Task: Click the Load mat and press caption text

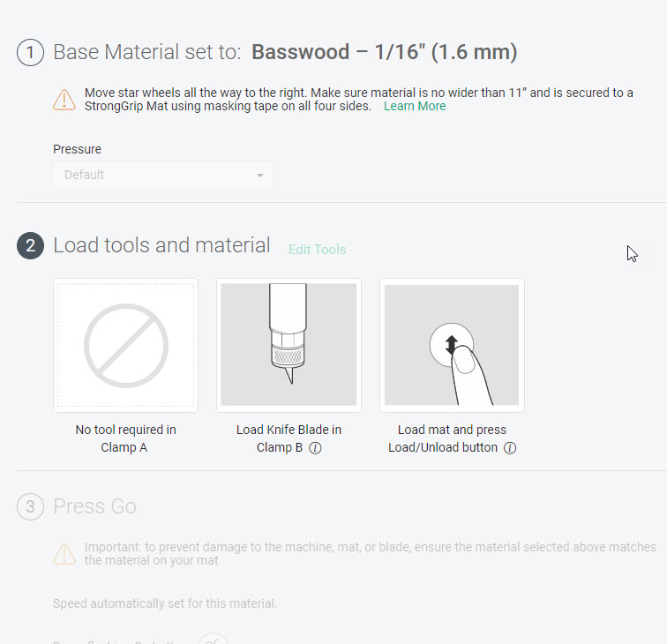Action: [x=452, y=431]
